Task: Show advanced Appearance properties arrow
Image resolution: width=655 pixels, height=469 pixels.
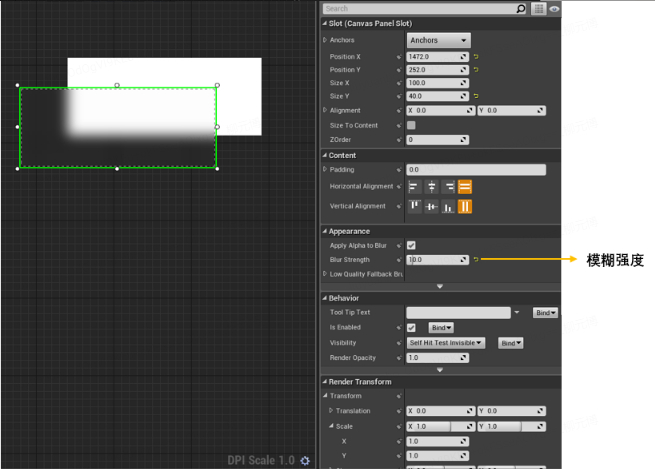Action: click(440, 286)
